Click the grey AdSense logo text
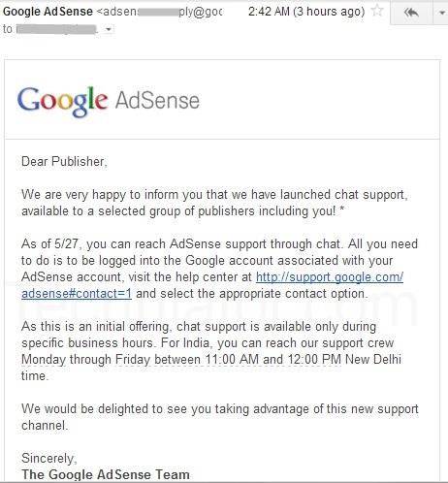448x483 pixels. [157, 101]
